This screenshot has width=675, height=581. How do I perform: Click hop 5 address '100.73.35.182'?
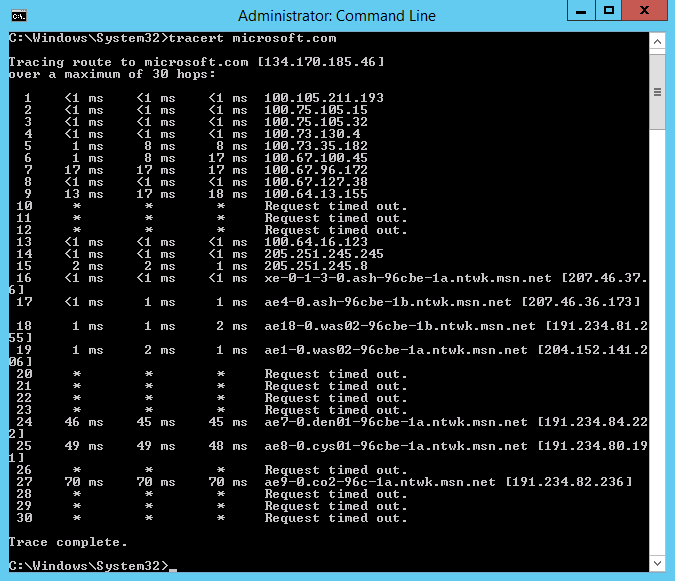pos(316,146)
